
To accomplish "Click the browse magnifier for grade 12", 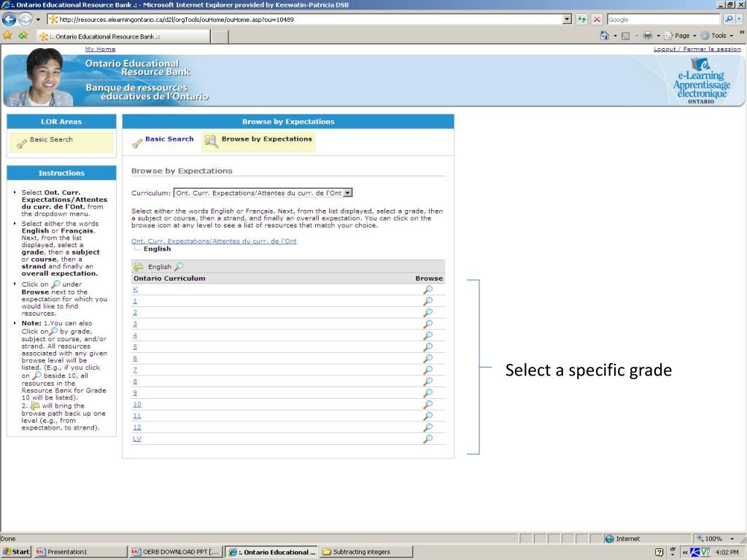I will (x=427, y=427).
